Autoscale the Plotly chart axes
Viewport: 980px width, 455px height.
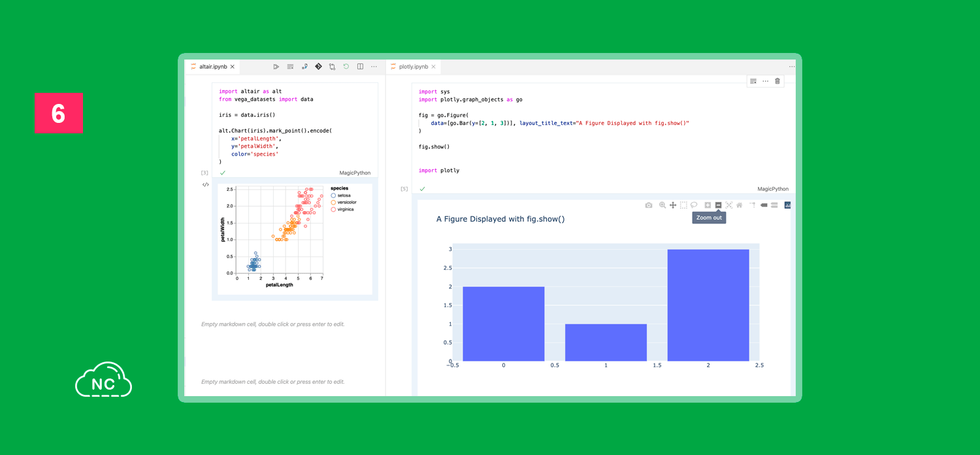pos(728,205)
